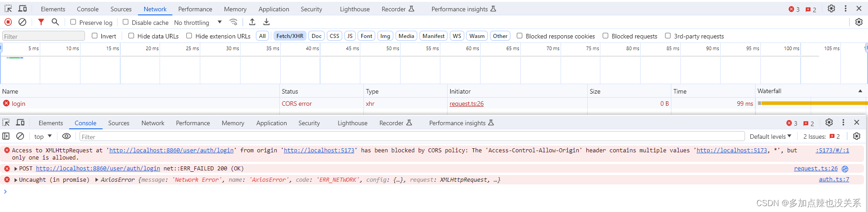This screenshot has width=868, height=212.
Task: Expand the AxiosError object details
Action: (97, 180)
